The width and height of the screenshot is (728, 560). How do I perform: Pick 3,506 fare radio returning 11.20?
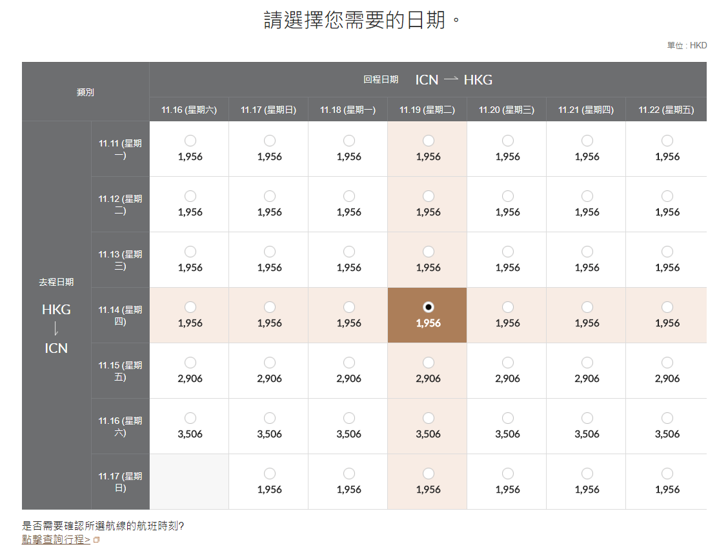[x=508, y=418]
